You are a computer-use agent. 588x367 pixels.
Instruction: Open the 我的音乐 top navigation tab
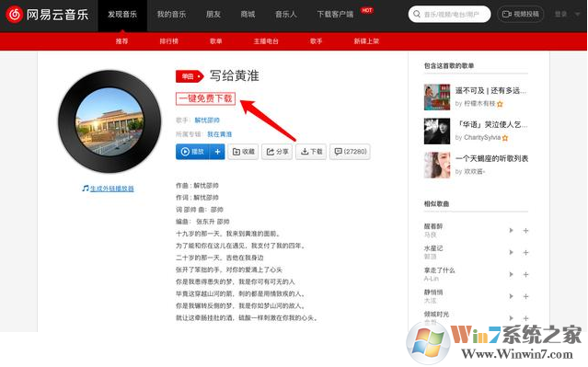coord(171,15)
